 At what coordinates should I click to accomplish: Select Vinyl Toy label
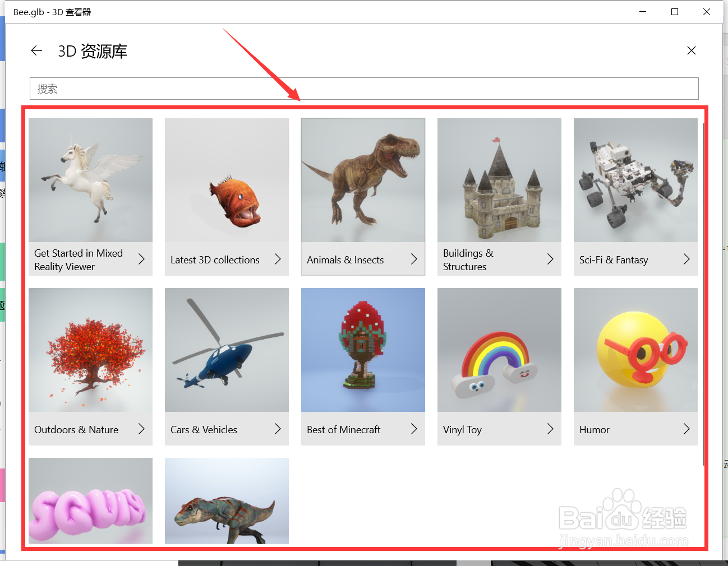[x=462, y=430]
